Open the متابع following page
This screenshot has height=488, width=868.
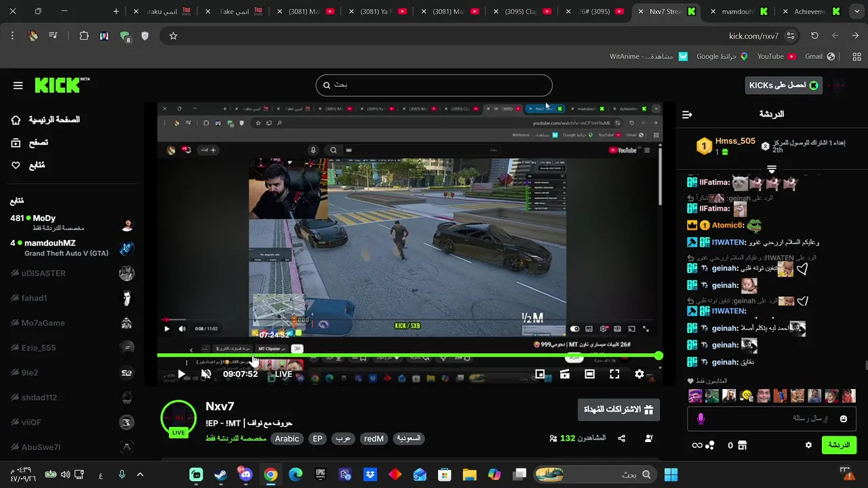[x=28, y=165]
